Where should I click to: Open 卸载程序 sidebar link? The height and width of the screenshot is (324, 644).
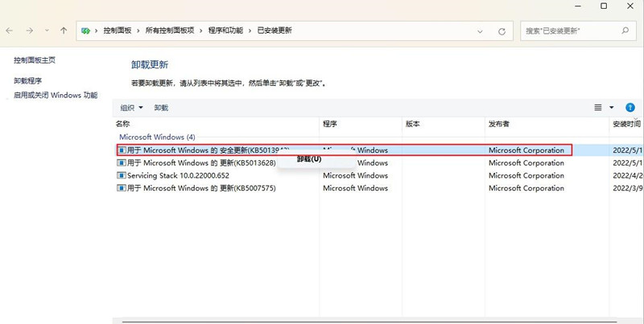coord(27,80)
